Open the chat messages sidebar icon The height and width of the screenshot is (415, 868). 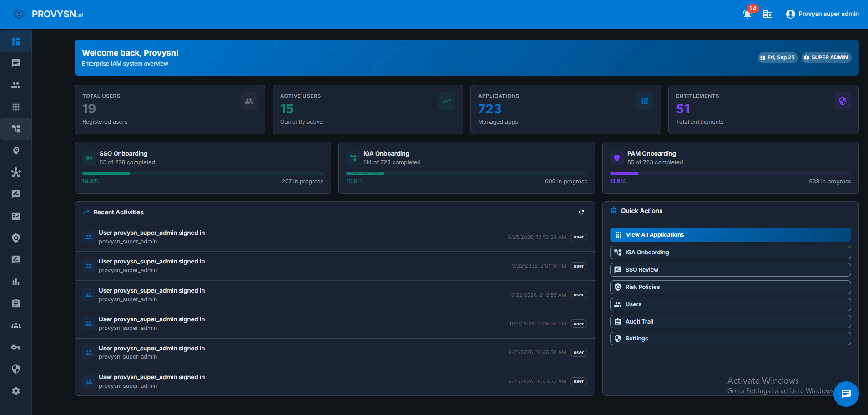(x=16, y=63)
